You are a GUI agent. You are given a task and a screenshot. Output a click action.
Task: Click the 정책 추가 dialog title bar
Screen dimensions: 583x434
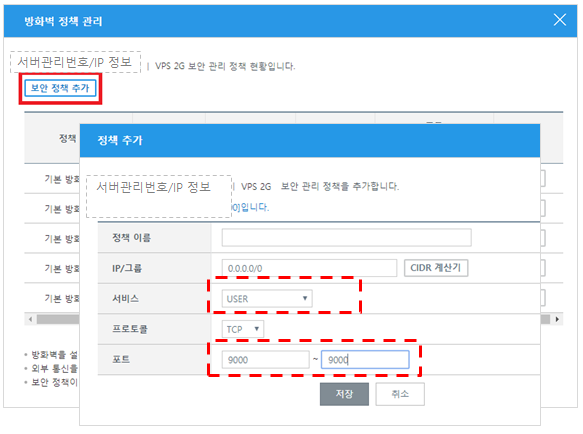(x=310, y=141)
